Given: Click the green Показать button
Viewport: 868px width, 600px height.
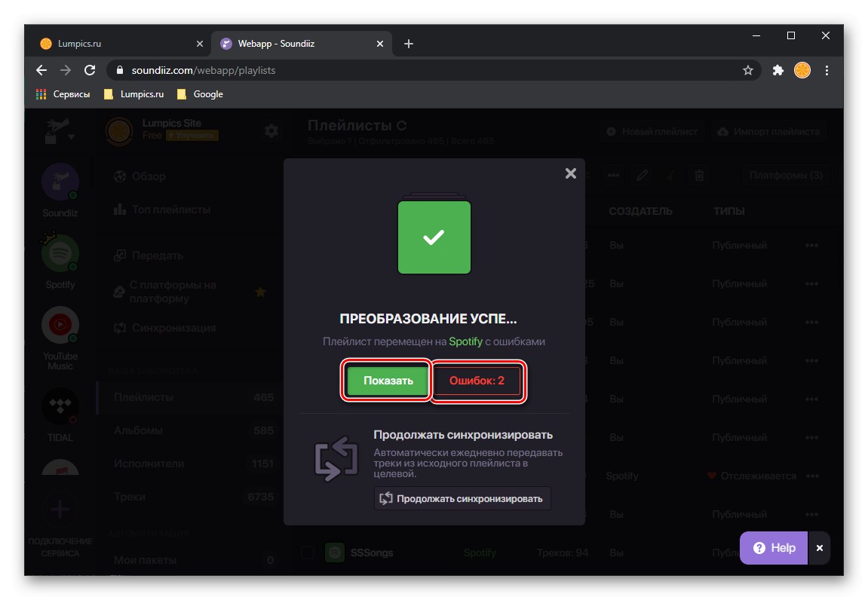Looking at the screenshot, I should pyautogui.click(x=388, y=381).
